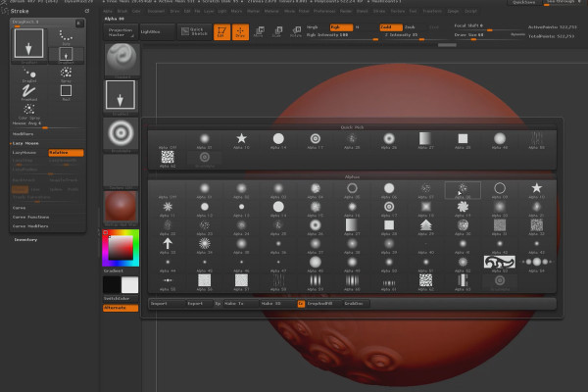Open the LightBox browser
The height and width of the screenshot is (392, 588).
click(157, 32)
